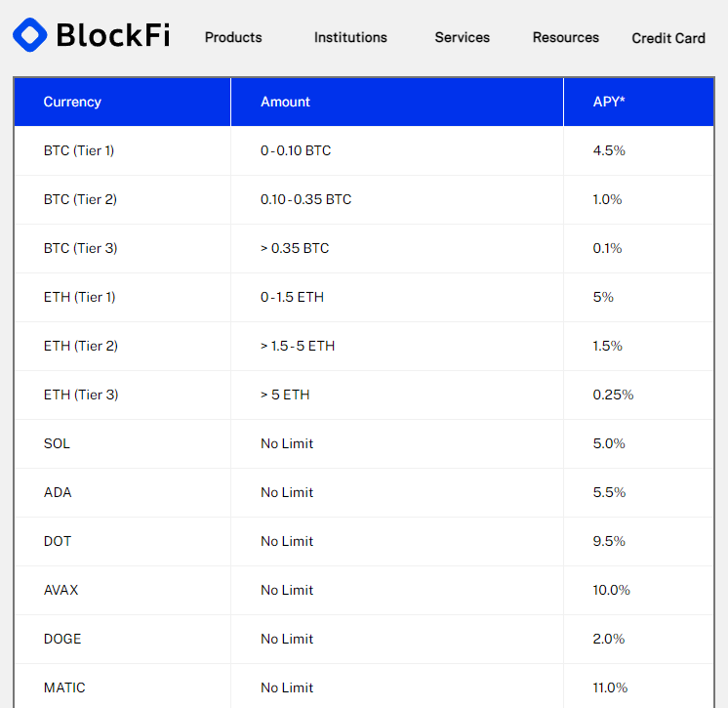Screen dimensions: 728x708
Task: Select the Currency column header
Action: pos(72,102)
